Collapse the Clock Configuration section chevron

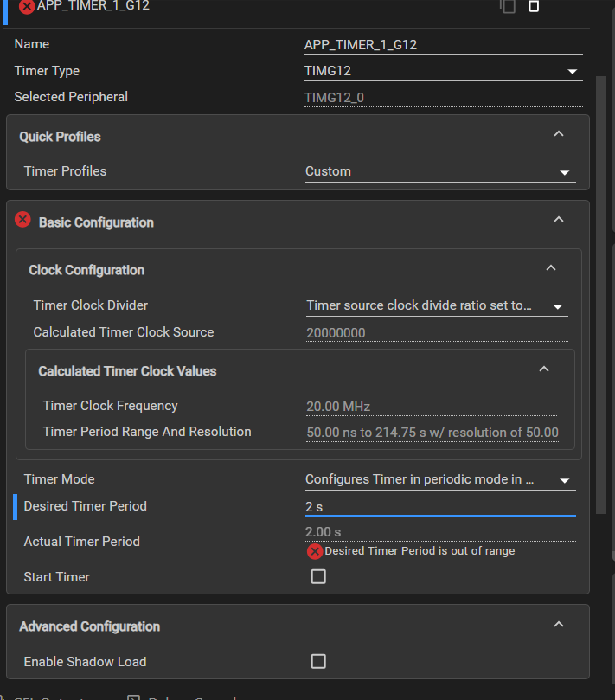(x=551, y=267)
